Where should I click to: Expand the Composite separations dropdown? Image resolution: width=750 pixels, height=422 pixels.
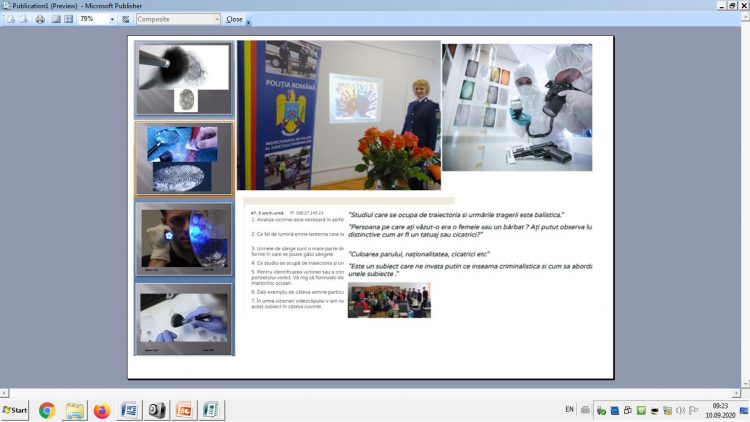point(215,19)
